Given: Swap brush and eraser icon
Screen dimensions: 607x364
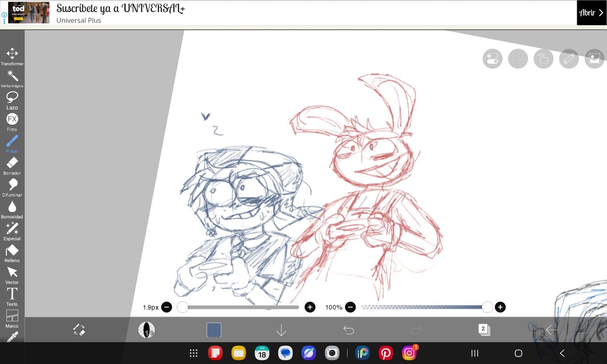Looking at the screenshot, I should point(79,330).
